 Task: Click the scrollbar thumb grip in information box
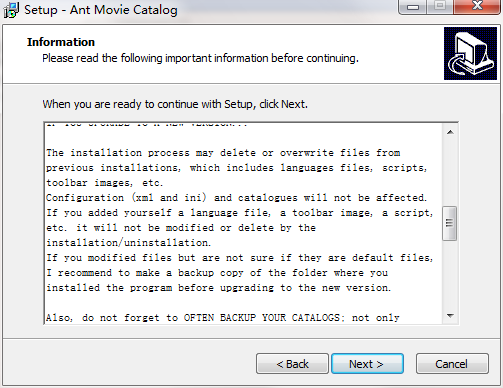click(x=450, y=223)
